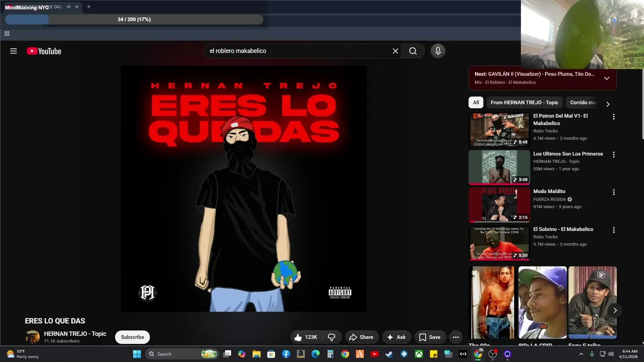Open options menu for Modo Maldito
Image resolution: width=644 pixels, height=362 pixels.
(x=613, y=192)
